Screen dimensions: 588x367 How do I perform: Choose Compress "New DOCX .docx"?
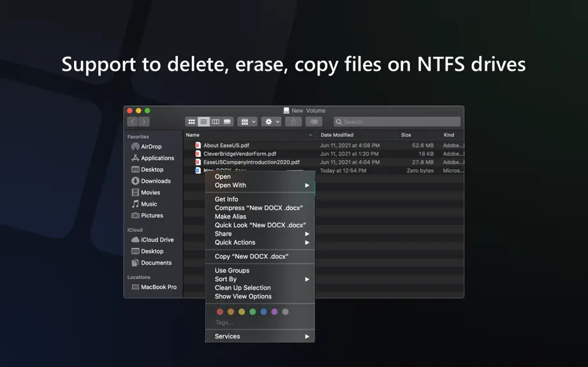point(260,208)
